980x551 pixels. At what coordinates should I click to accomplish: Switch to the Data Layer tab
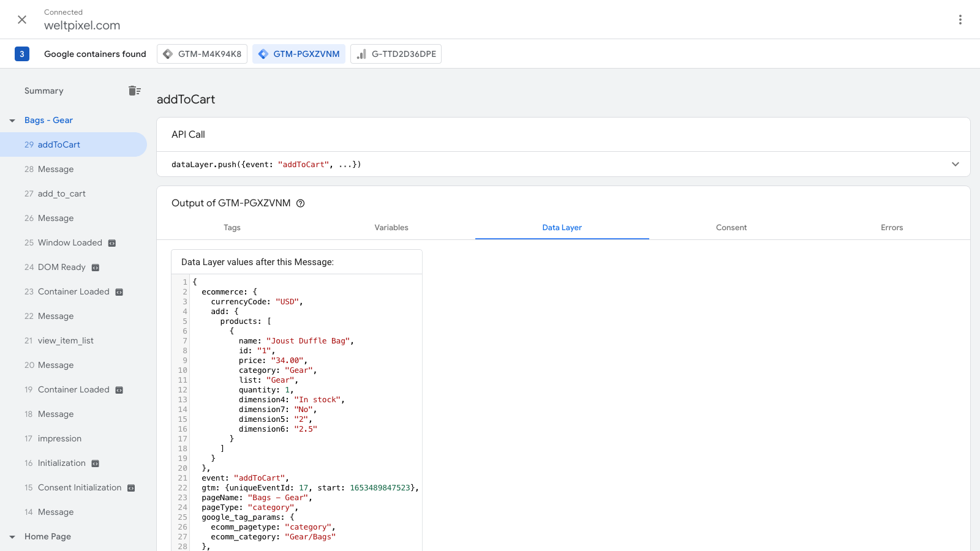click(x=562, y=227)
